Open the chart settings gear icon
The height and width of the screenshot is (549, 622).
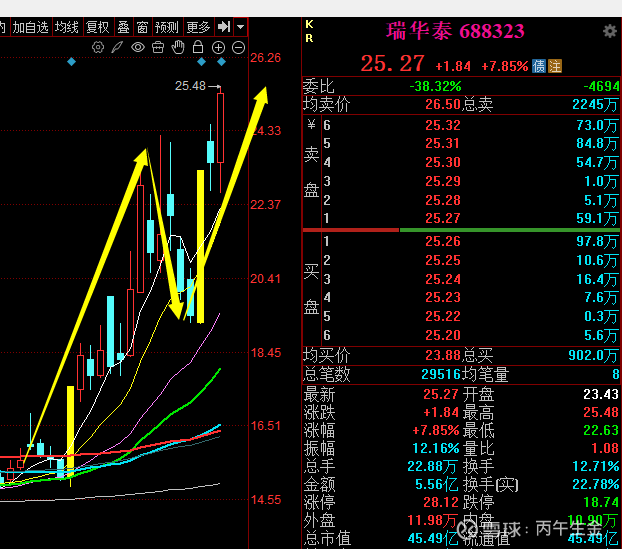coord(98,48)
